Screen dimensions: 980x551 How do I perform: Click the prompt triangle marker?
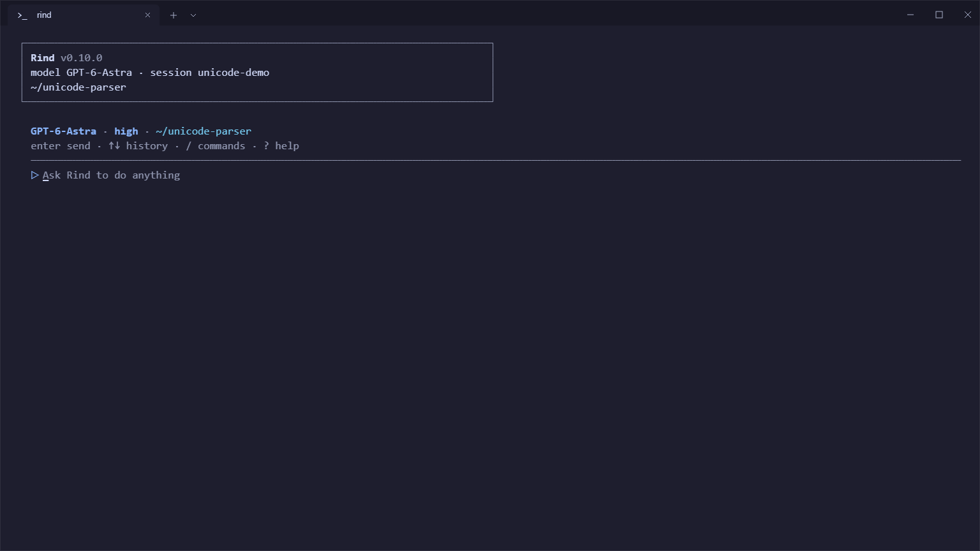34,175
